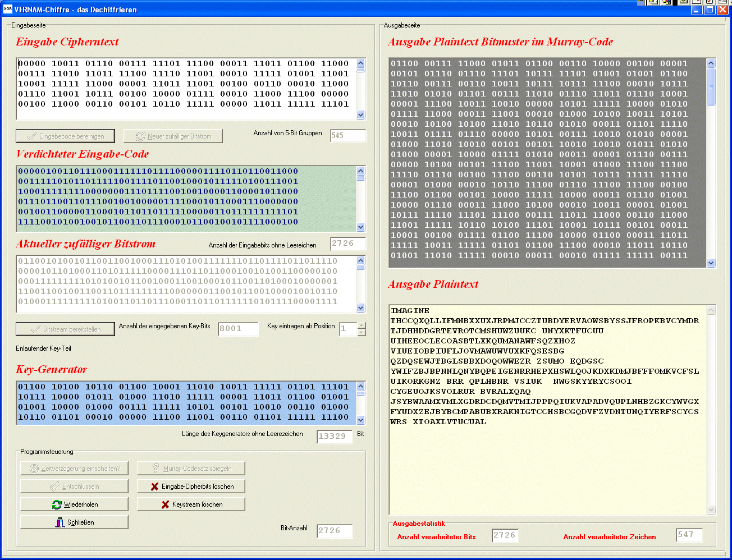Decrease Key eintragen ab Position spinner

(x=362, y=332)
